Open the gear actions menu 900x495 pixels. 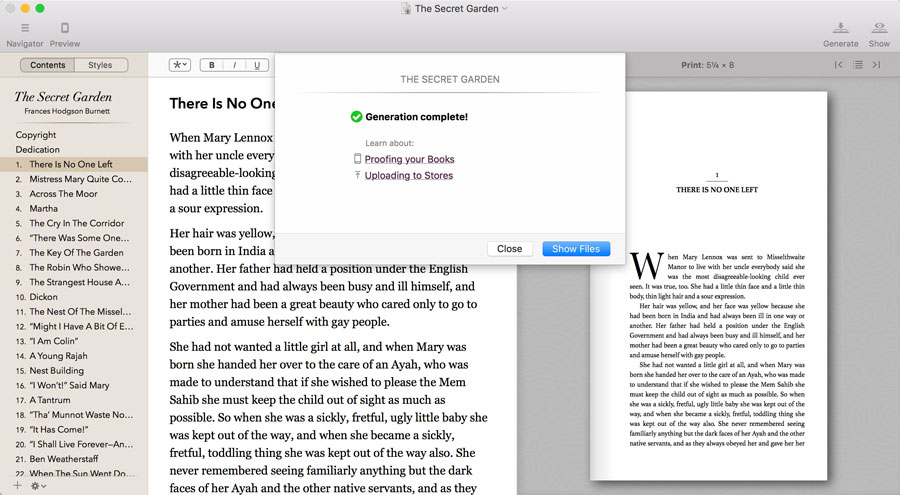[38, 486]
